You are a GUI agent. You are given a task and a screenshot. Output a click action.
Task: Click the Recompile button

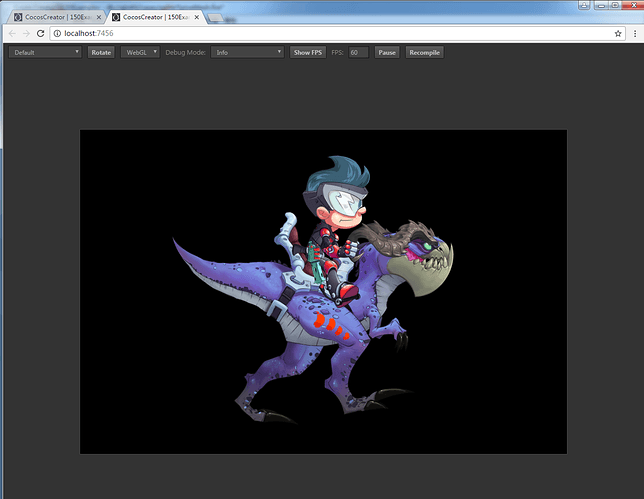[x=424, y=52]
